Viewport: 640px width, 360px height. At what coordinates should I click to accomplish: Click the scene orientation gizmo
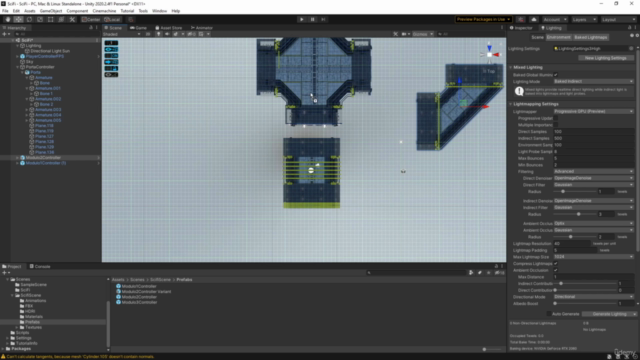[489, 54]
